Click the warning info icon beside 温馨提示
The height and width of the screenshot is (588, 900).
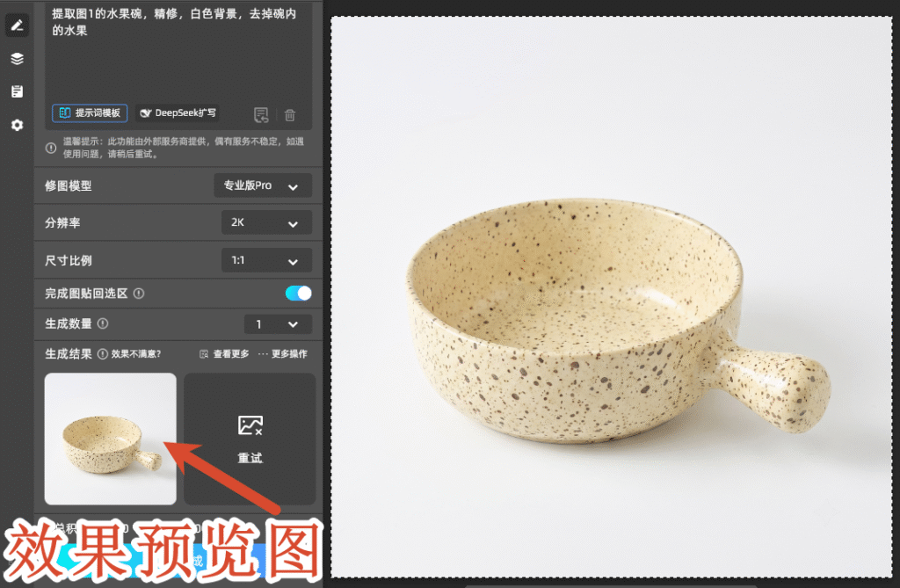pyautogui.click(x=50, y=148)
